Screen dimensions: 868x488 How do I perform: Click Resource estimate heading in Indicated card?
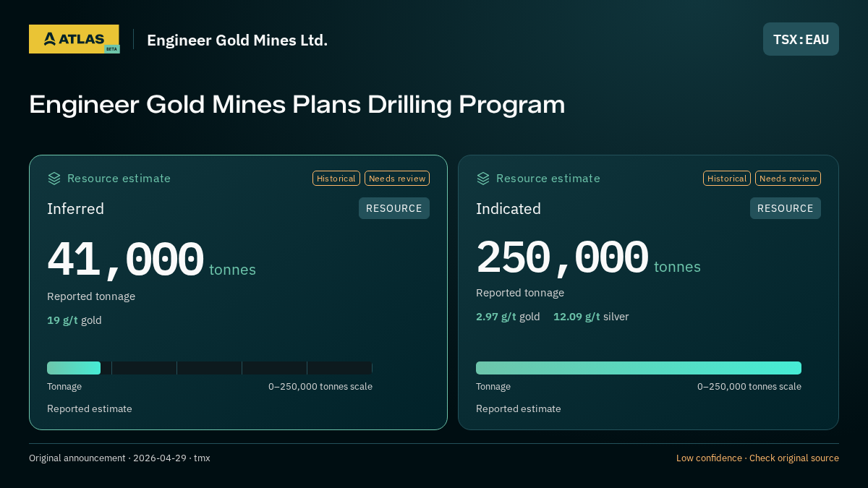(x=548, y=179)
